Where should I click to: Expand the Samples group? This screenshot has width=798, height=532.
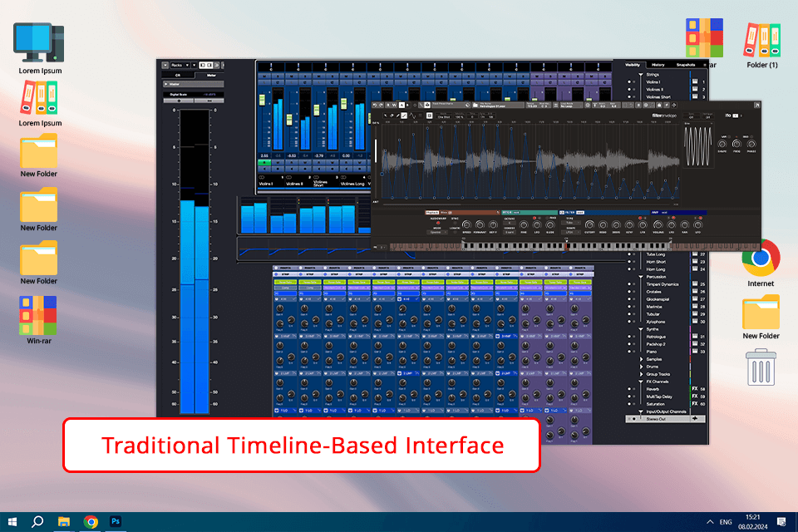641,359
